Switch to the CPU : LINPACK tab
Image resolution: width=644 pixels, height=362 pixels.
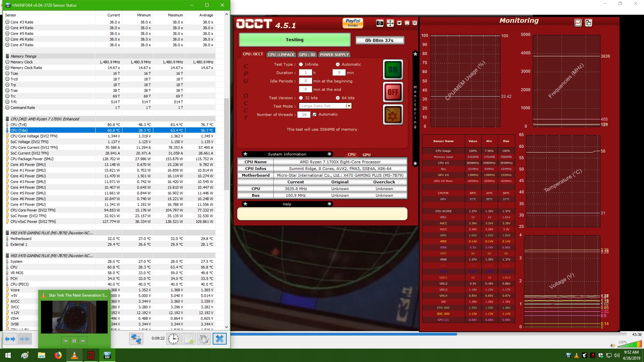[281, 55]
